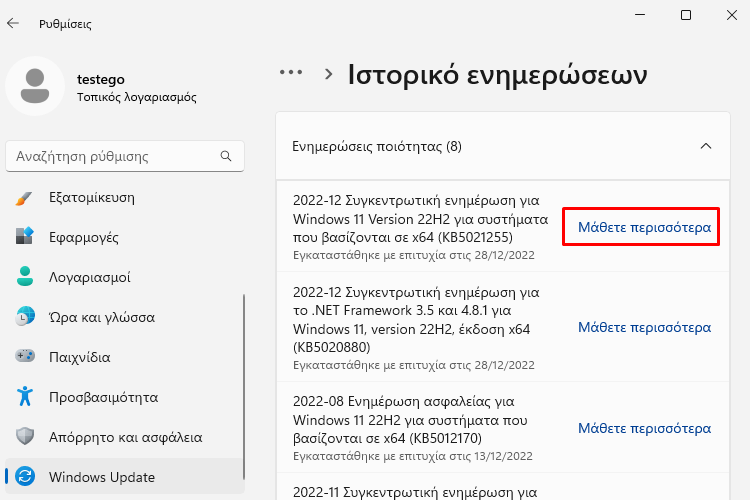Collapse Ενημερώσεις ποιότητας (8) section
The image size is (750, 500).
point(706,146)
